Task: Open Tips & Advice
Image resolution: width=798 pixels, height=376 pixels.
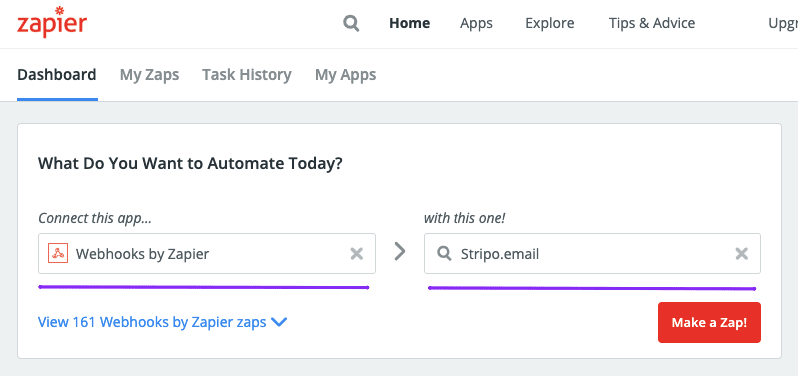Action: coord(652,23)
